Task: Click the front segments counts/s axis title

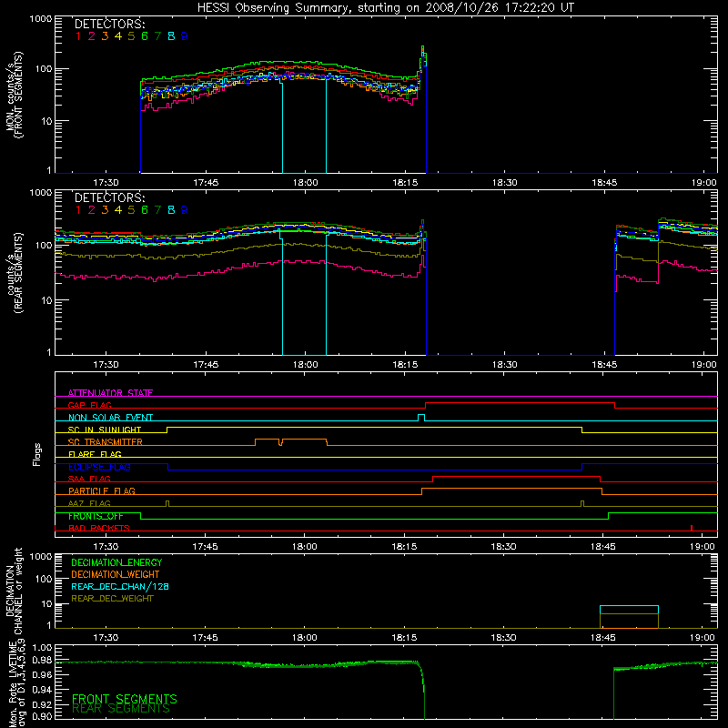Action: click(x=15, y=96)
